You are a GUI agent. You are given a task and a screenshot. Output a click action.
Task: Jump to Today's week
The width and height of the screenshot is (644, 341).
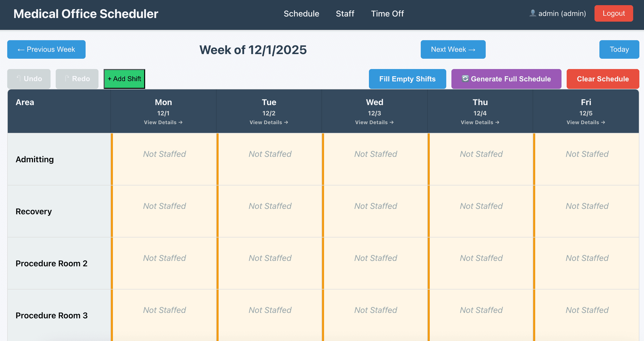coord(619,49)
